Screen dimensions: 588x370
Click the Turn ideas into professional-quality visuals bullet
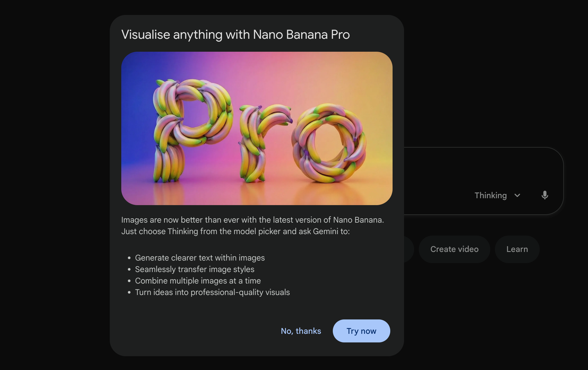212,292
